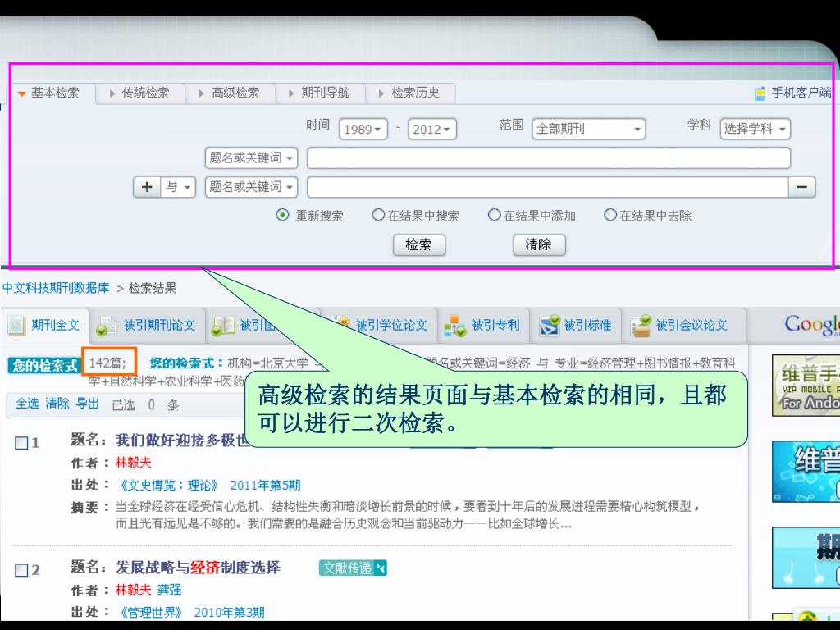Click the open-book icon of the 被引图… tab
The image size is (840, 630).
click(x=223, y=326)
